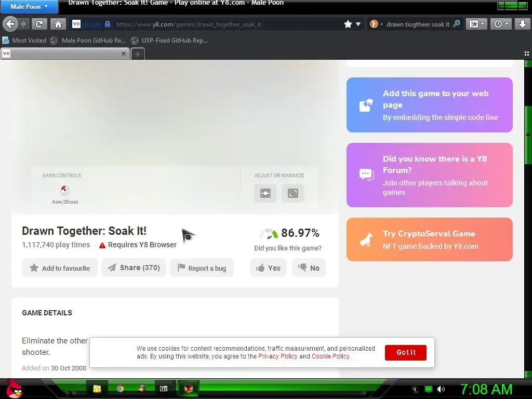Dismiss cookie notice with Got it
The height and width of the screenshot is (399, 532).
coord(406,353)
